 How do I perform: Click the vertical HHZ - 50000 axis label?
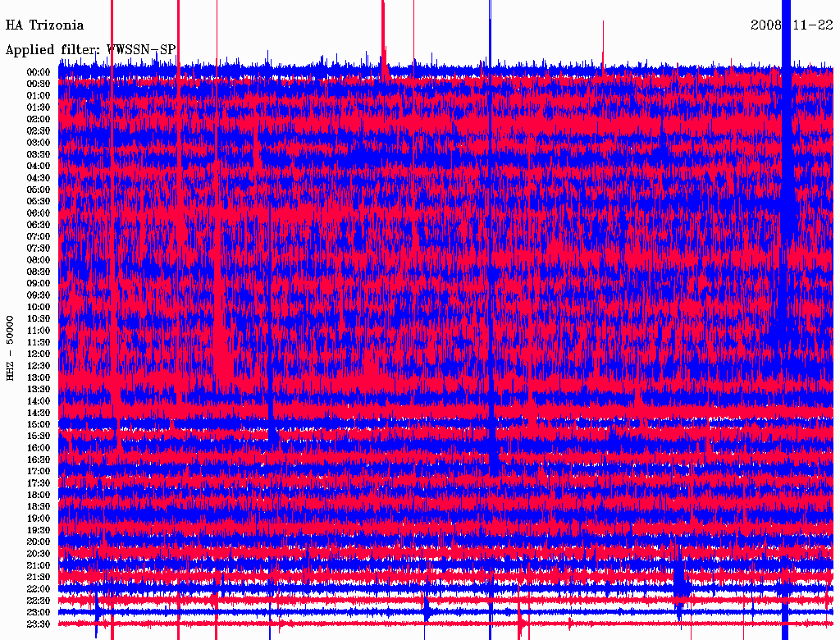coord(11,347)
